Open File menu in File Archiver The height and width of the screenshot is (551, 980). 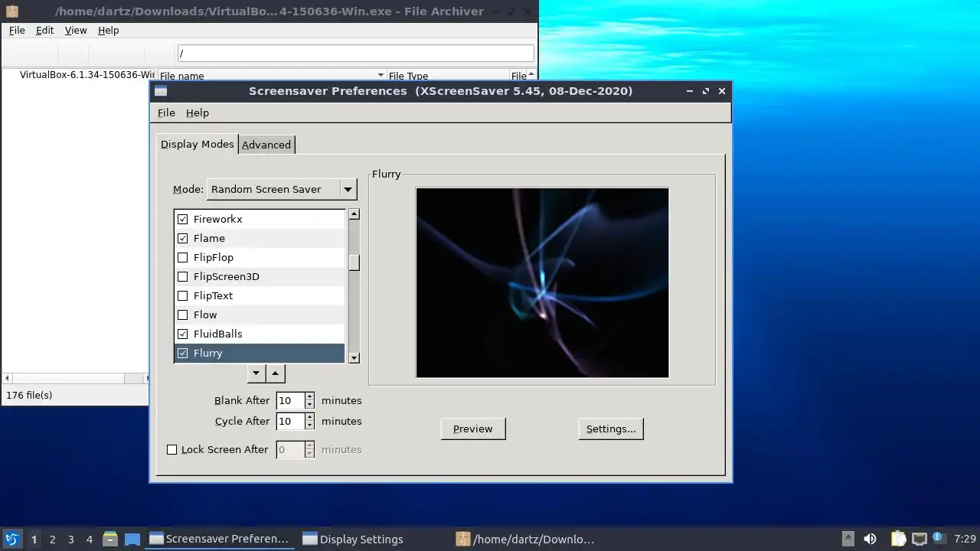[x=17, y=30]
